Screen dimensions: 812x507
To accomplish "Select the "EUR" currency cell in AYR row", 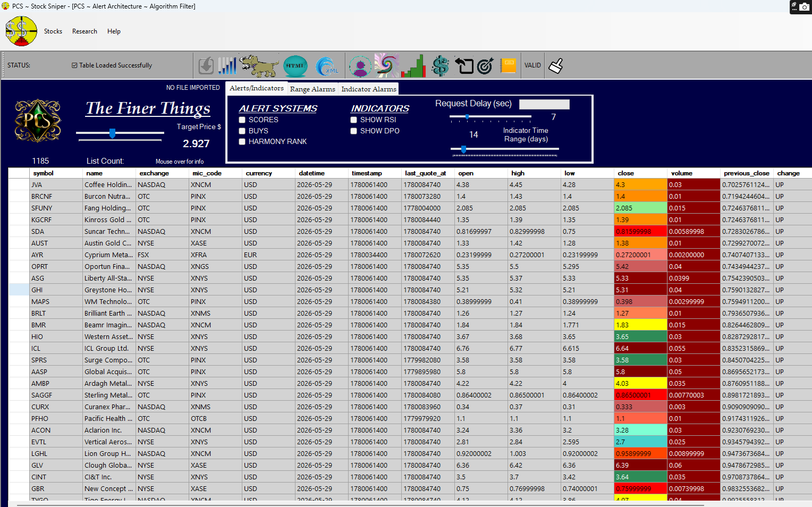I will 269,255.
